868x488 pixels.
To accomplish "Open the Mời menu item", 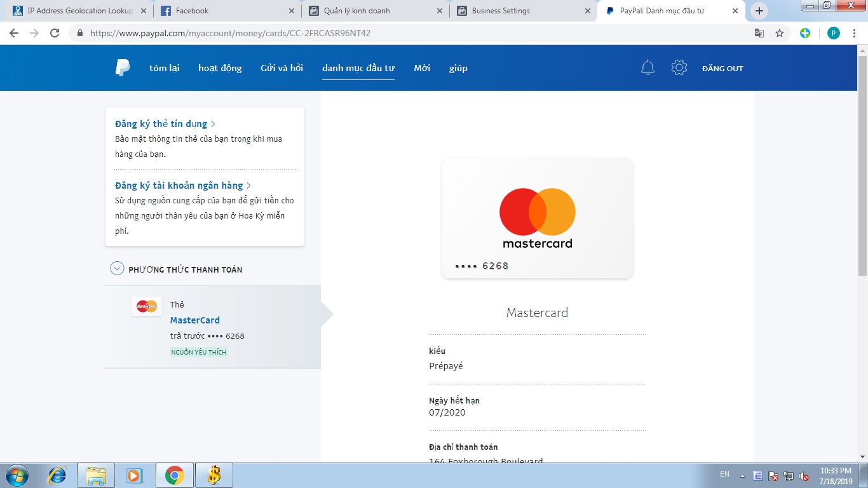I will pos(422,68).
